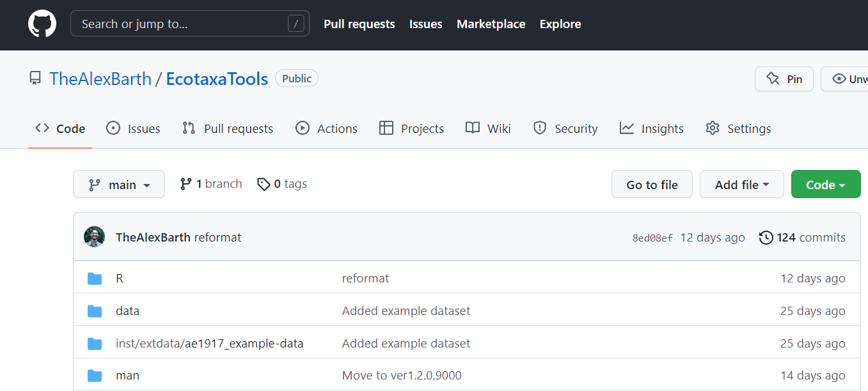The height and width of the screenshot is (391, 868).
Task: Click the man folder icon
Action: click(x=95, y=376)
